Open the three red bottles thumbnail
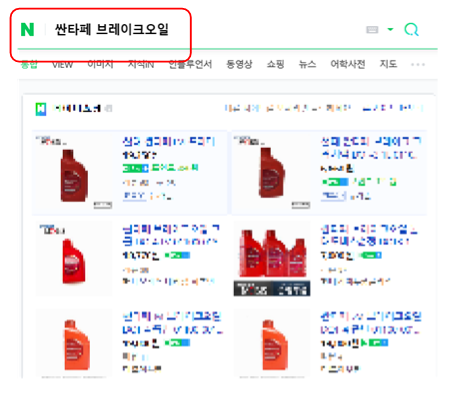Image resolution: width=455 pixels, height=398 pixels. tap(272, 258)
